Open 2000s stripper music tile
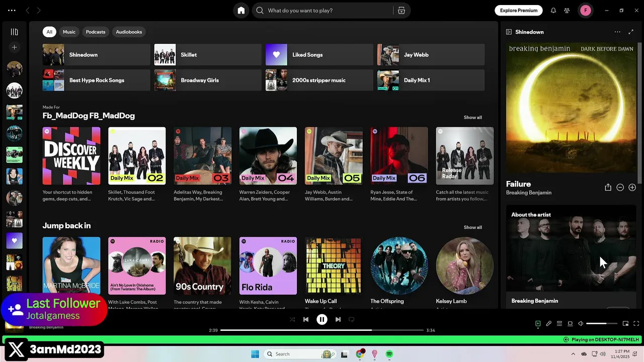Viewport: 644px width, 362px height. (x=319, y=80)
